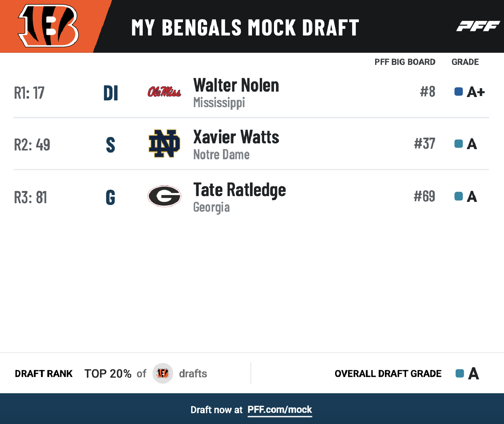Select Tate Ratledge player name
This screenshot has height=424, width=504.
(x=239, y=190)
